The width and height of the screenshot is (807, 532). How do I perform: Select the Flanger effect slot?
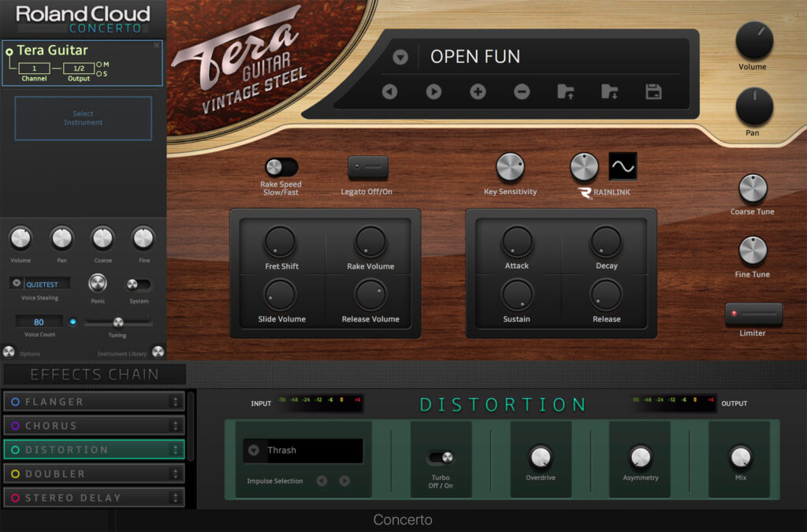94,402
